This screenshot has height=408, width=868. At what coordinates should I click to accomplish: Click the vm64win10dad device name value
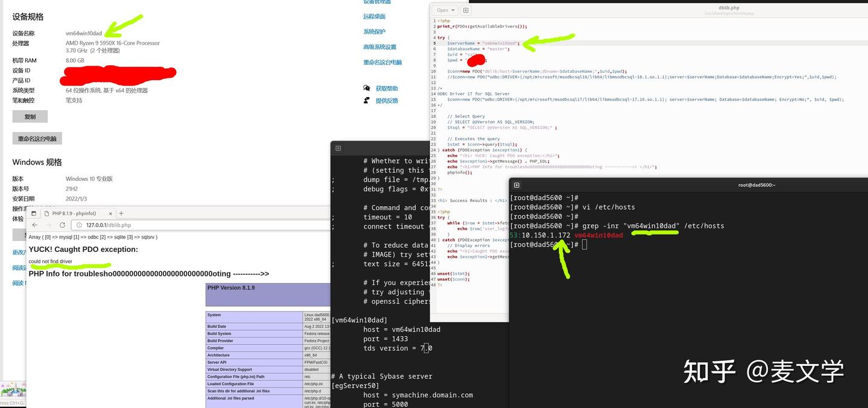coord(84,34)
